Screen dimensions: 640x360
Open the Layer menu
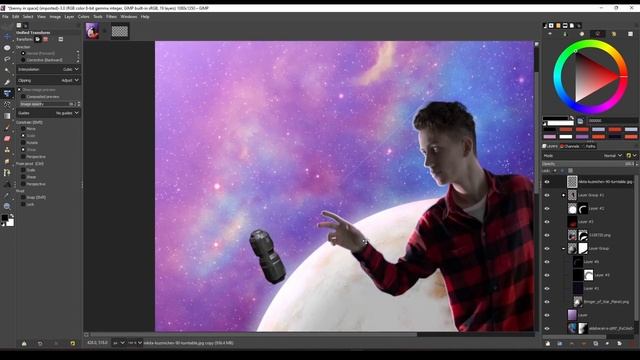tap(69, 17)
